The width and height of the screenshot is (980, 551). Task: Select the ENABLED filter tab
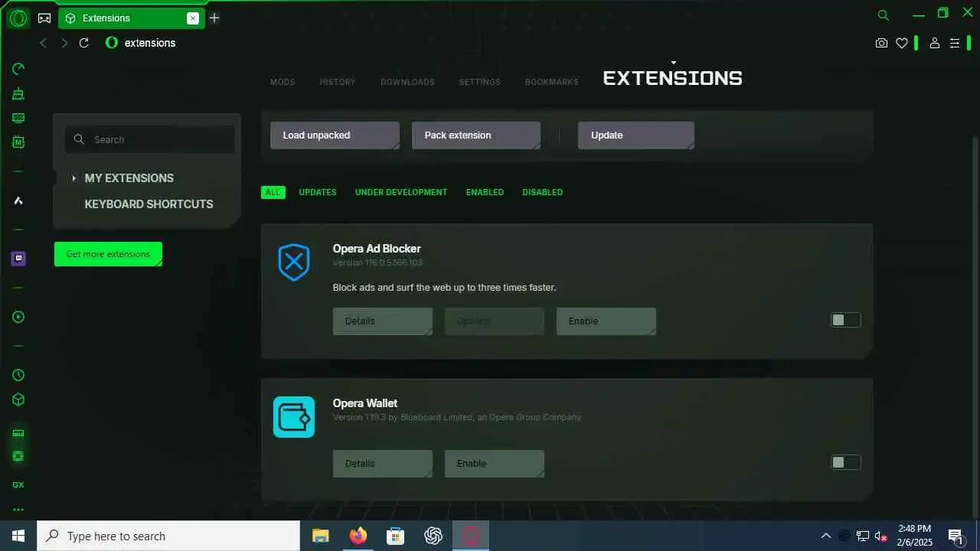pyautogui.click(x=485, y=192)
